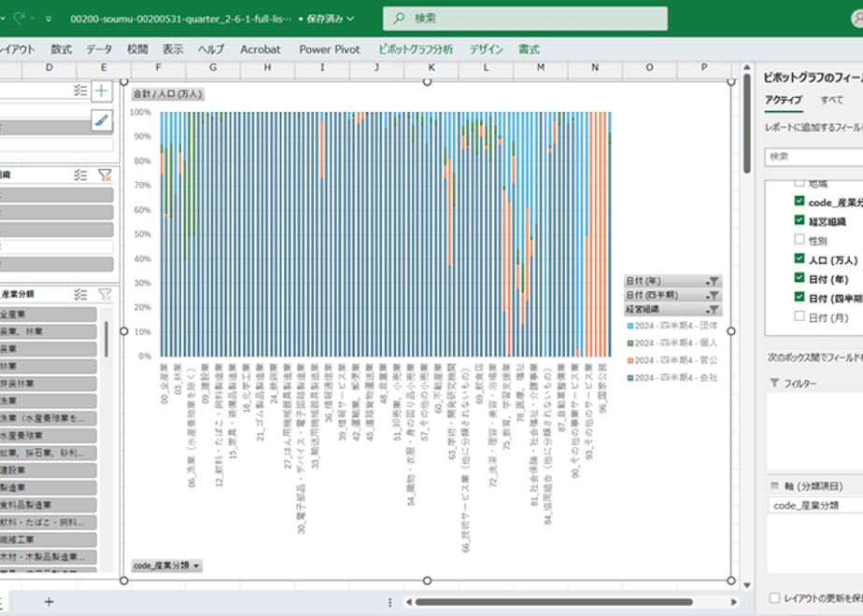
Task: Click the 合計 / 人口 (万人) chart field button
Action: tap(168, 94)
